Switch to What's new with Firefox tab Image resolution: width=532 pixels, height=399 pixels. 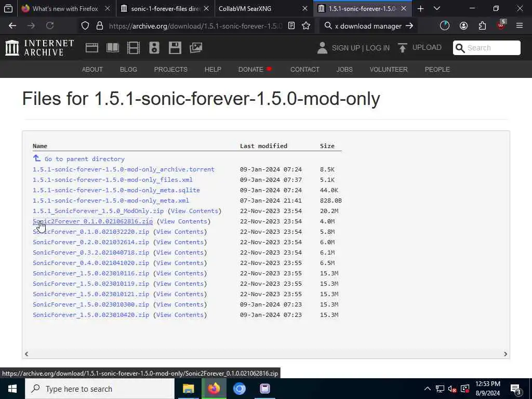coord(65,9)
